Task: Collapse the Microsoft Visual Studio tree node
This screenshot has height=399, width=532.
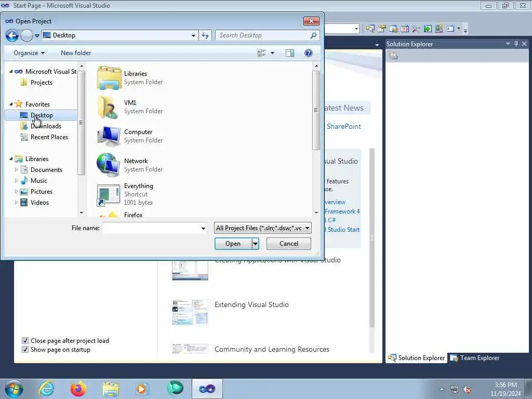Action: pyautogui.click(x=11, y=71)
